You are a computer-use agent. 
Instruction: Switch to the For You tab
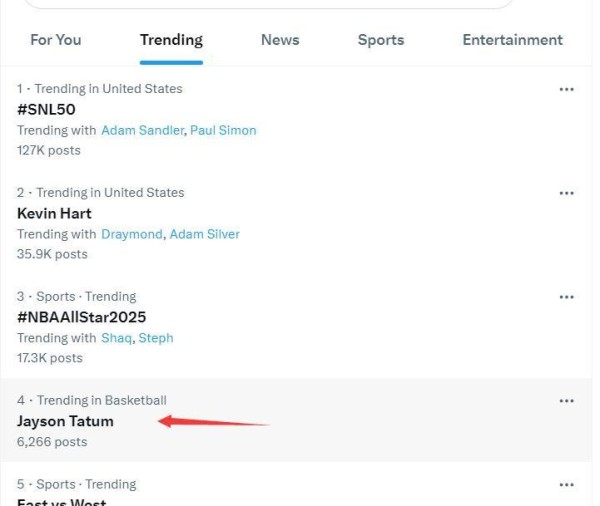56,40
